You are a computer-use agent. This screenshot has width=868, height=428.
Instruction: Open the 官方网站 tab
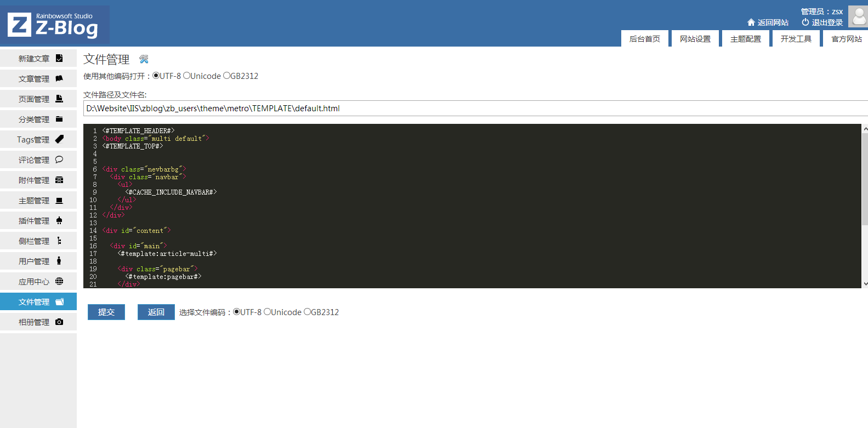[845, 38]
